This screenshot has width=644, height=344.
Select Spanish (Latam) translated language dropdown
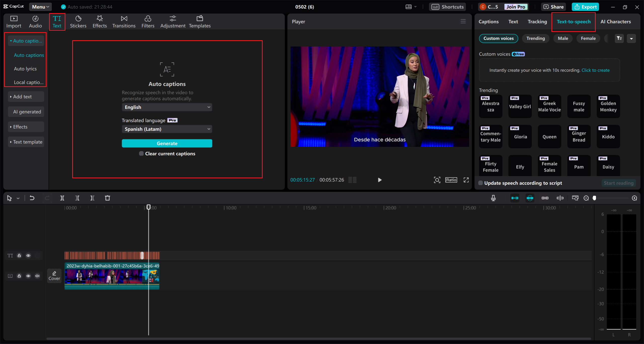coord(167,129)
